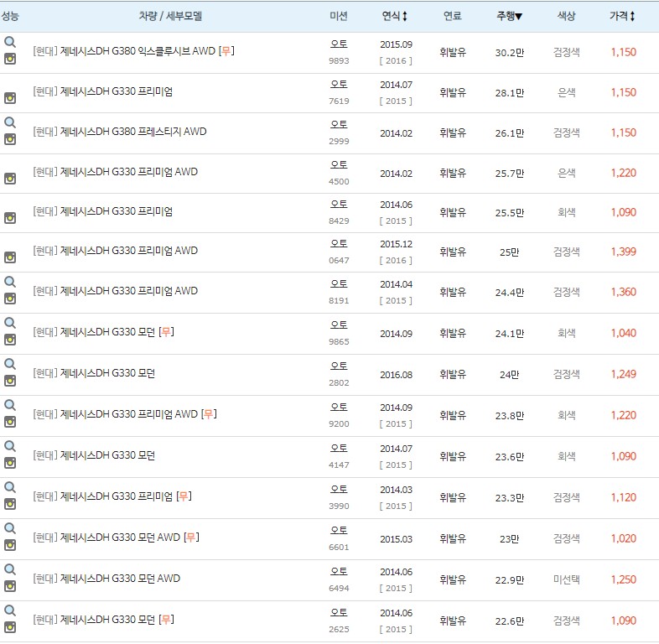Open camera icon for the 22.6만 mileage car

pos(10,627)
